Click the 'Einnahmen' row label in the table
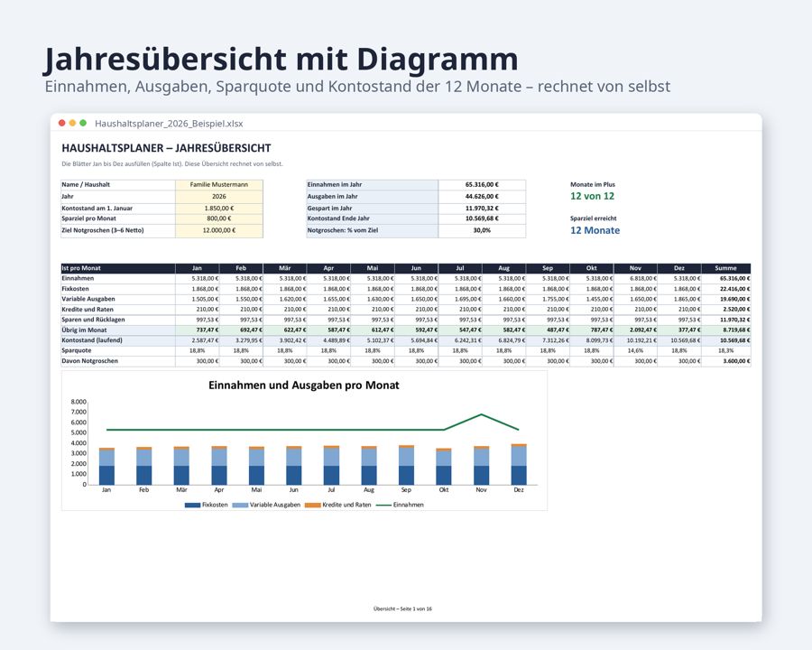The width and height of the screenshot is (812, 650). (x=78, y=278)
